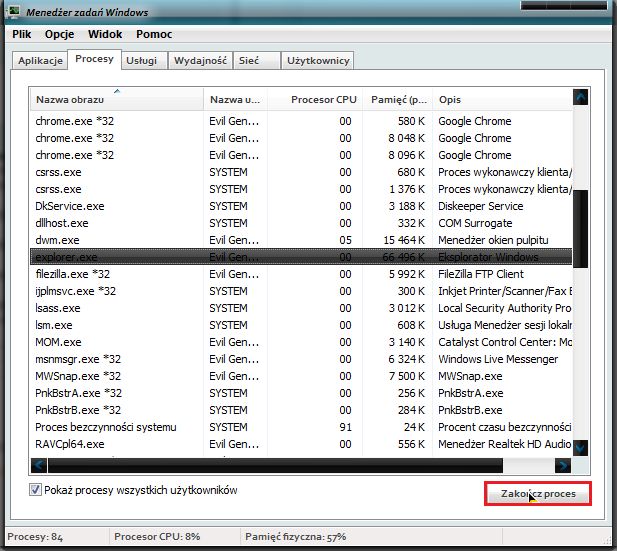
Task: Switch to the Aplikacje tab
Action: click(x=40, y=61)
